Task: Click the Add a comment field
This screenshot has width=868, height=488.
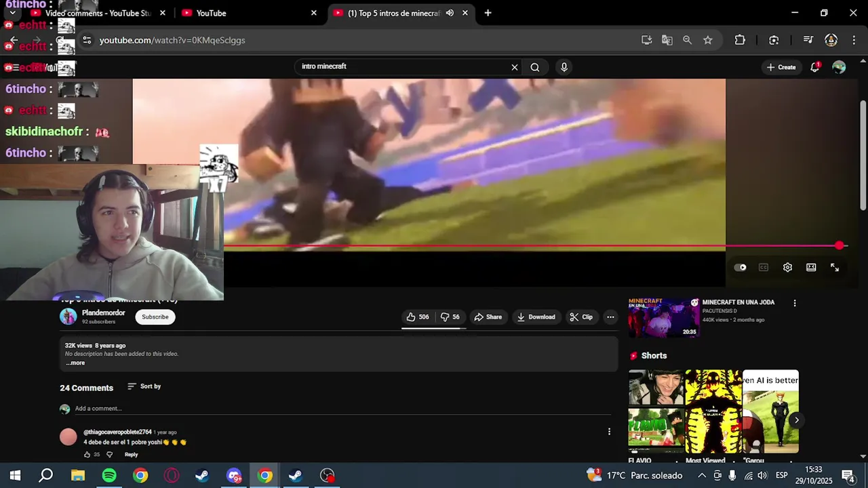Action: tap(342, 409)
